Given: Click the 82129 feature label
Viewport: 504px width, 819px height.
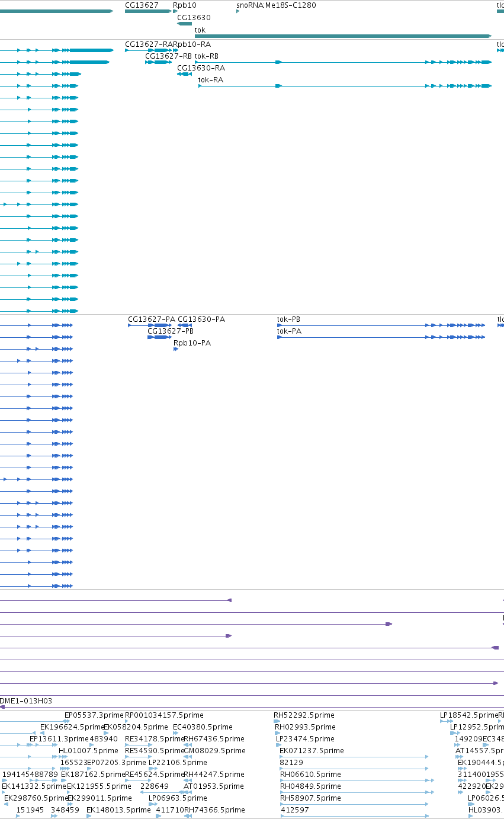Looking at the screenshot, I should (x=291, y=762).
